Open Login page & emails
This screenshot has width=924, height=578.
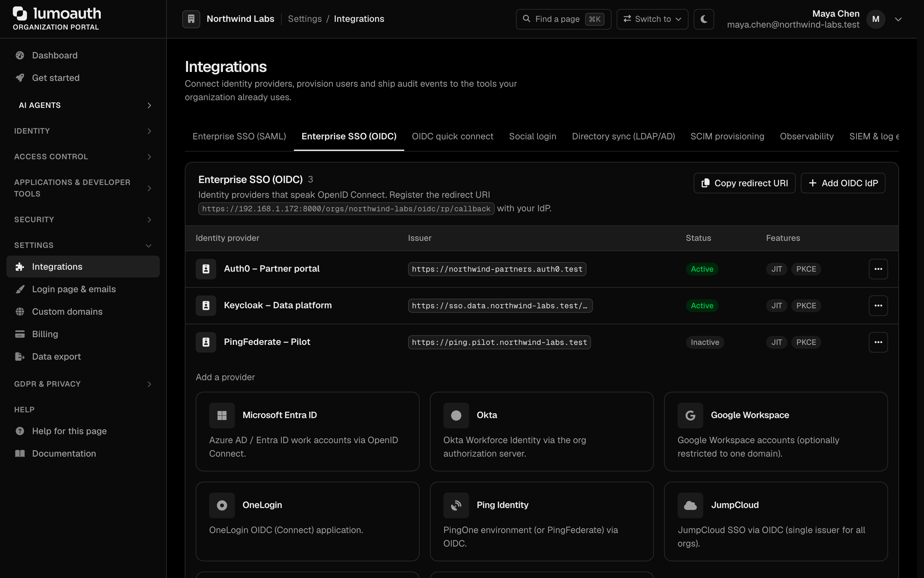[83, 289]
